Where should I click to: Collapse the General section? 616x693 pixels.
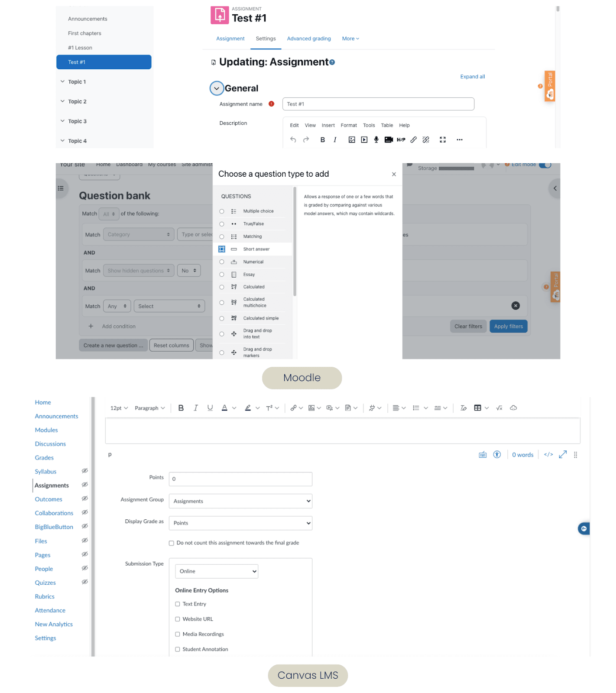coord(217,88)
